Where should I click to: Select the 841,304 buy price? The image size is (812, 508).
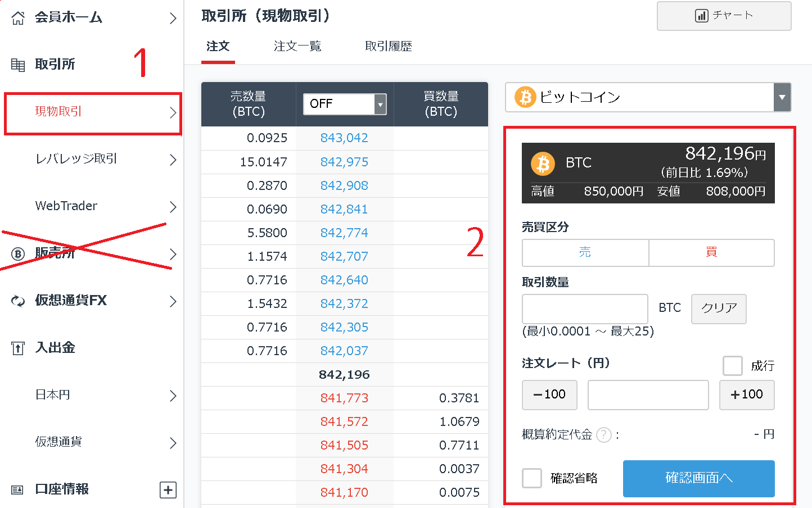coord(344,469)
